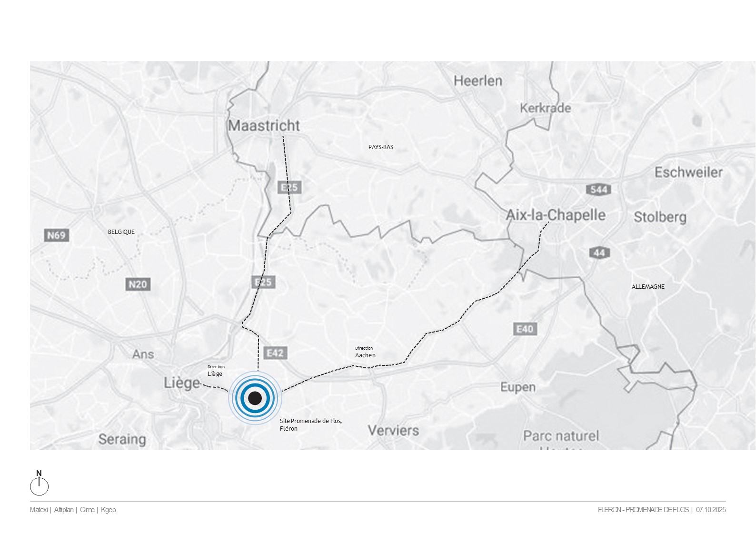
Task: Click the blue concentric site marker
Action: point(255,398)
